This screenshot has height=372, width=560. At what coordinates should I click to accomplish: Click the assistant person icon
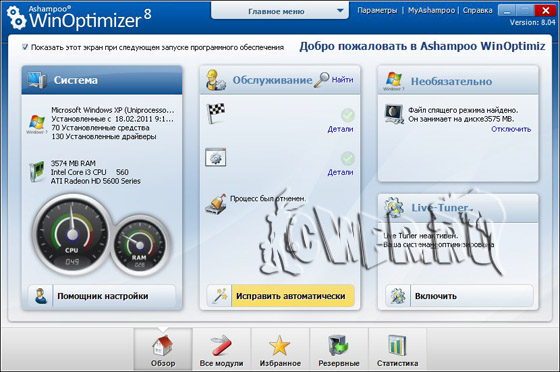click(41, 296)
